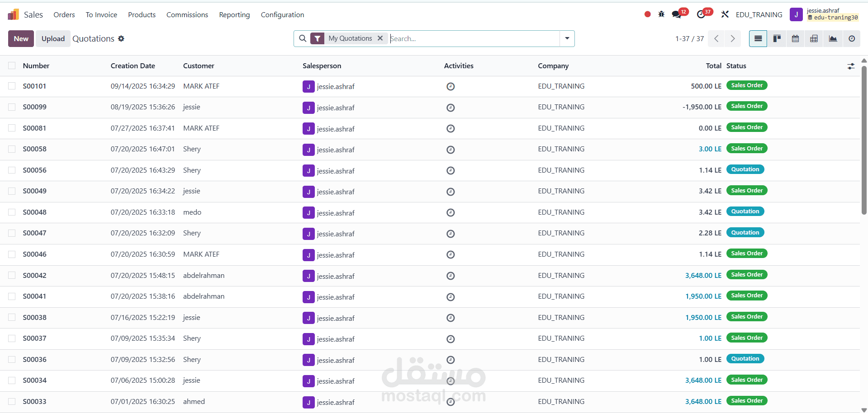Screen dimensions: 868x413
Task: Open the debug bug tools icon
Action: (x=661, y=14)
